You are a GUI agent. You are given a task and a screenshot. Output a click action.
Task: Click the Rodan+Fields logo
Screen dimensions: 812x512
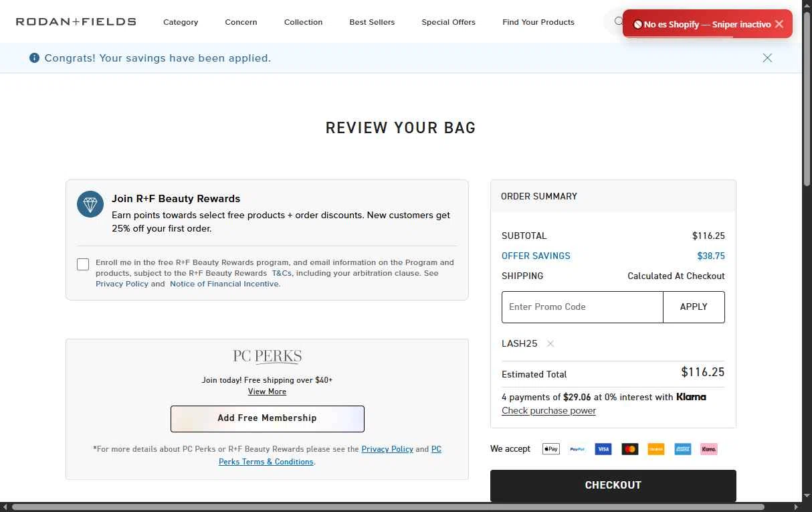(76, 22)
